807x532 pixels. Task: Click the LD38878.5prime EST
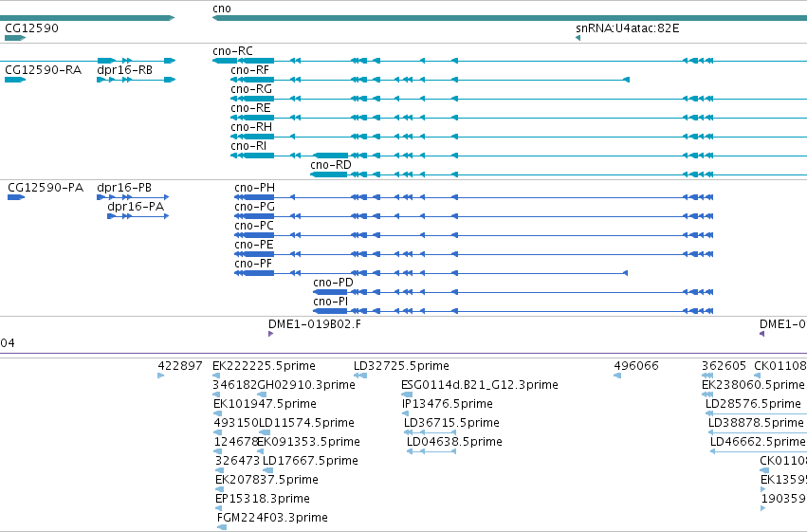coord(758,432)
